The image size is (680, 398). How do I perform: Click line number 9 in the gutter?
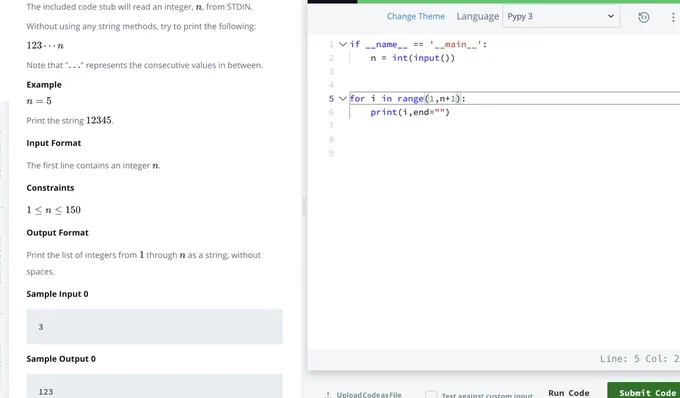pos(331,153)
